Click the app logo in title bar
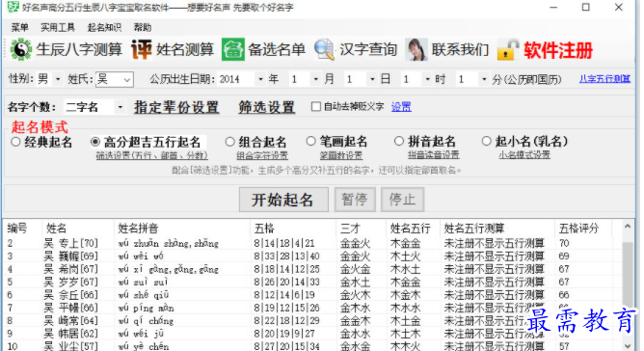Viewport: 644px width, 351px height. coord(13,7)
